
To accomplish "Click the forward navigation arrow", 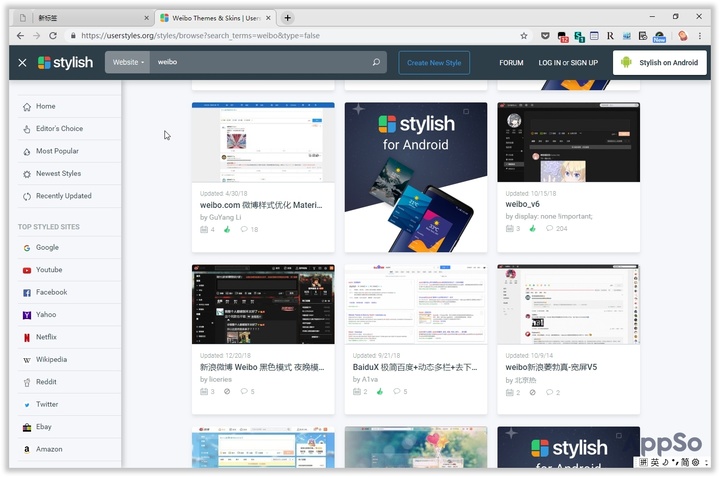I will click(37, 36).
